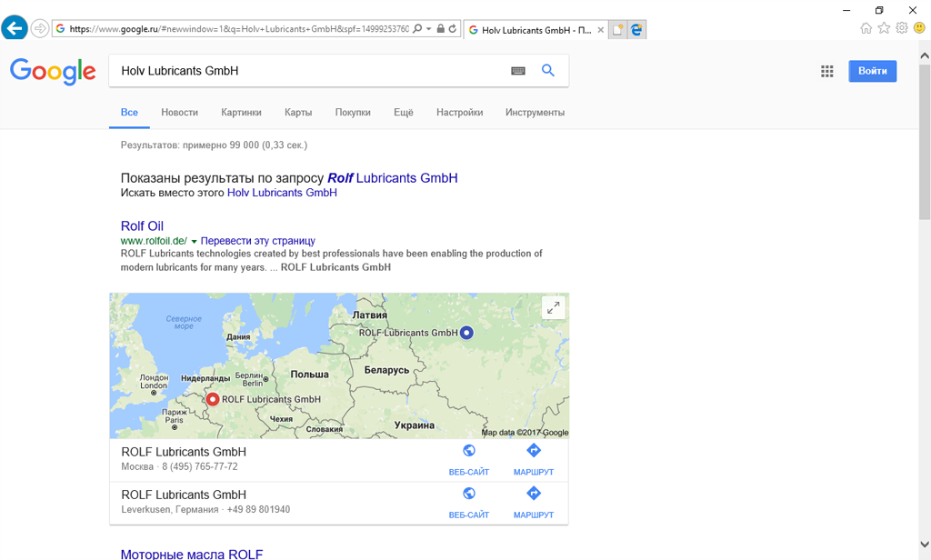931x560 pixels.
Task: Click the browser forward arrow button
Action: coord(40,28)
